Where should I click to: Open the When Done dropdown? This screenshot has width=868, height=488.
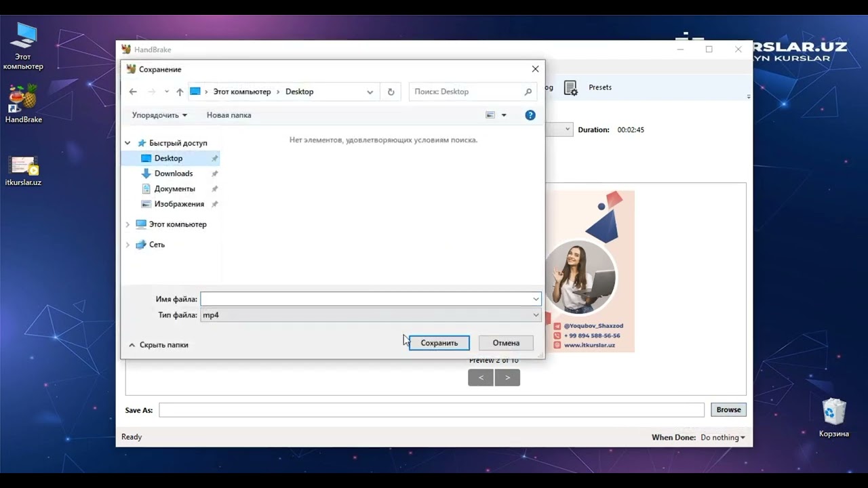723,437
